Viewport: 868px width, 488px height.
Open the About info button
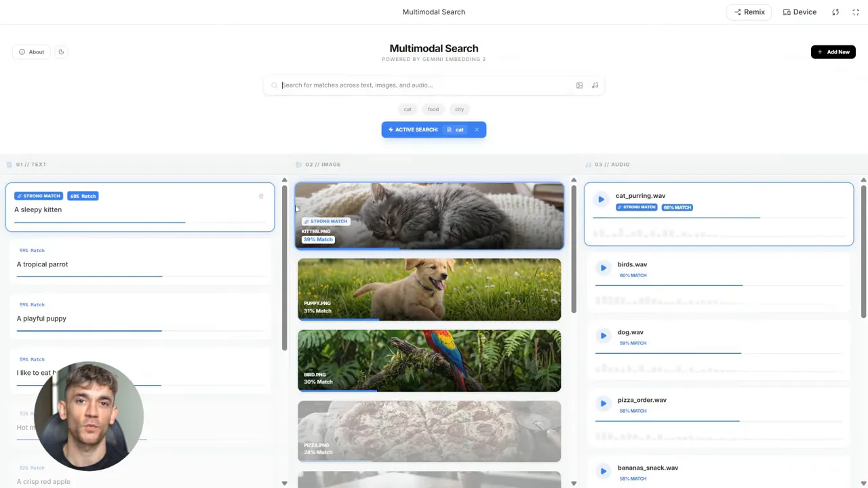[32, 52]
